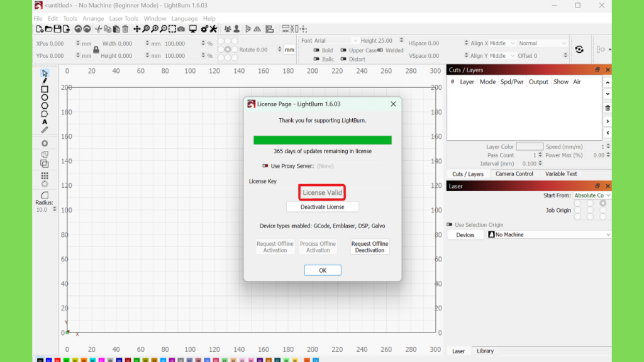Select center anchor point radio button
The width and height of the screenshot is (644, 362).
coord(228,50)
